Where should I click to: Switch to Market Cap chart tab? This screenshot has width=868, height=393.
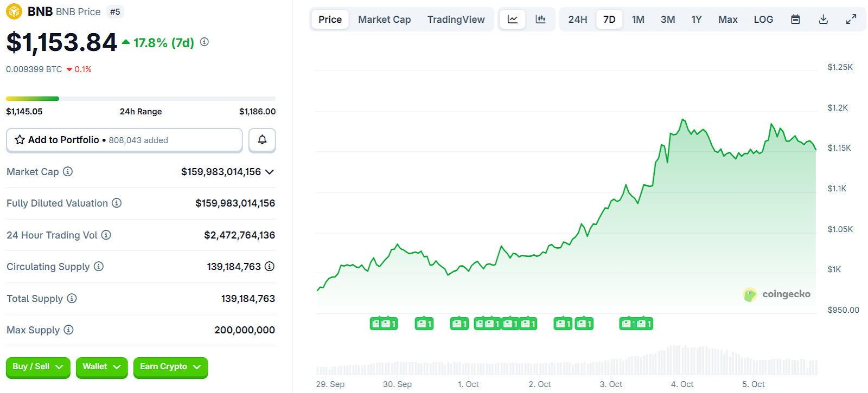(384, 20)
